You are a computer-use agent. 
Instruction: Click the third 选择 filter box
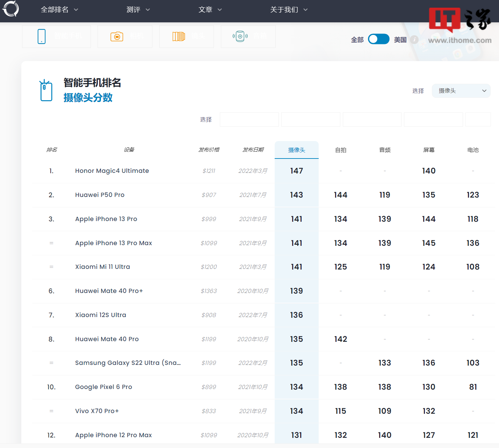(372, 119)
